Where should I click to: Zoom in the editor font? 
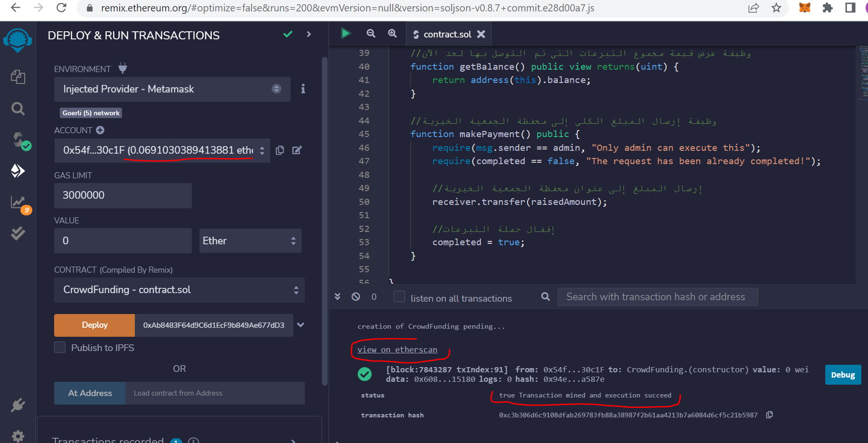coord(392,33)
